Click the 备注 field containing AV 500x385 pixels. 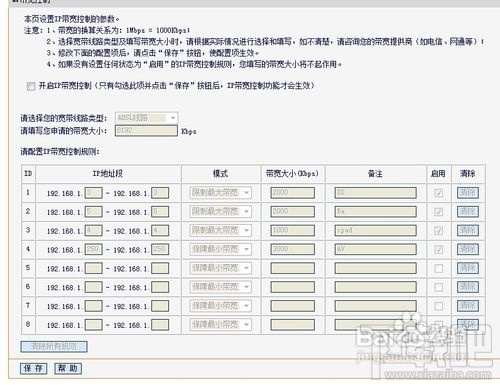coord(376,249)
